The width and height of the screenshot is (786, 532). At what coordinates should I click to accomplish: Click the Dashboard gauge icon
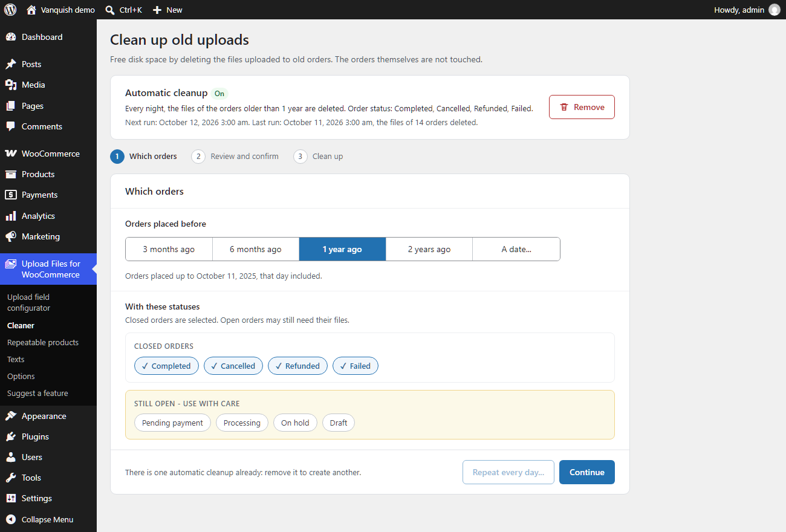click(x=11, y=37)
